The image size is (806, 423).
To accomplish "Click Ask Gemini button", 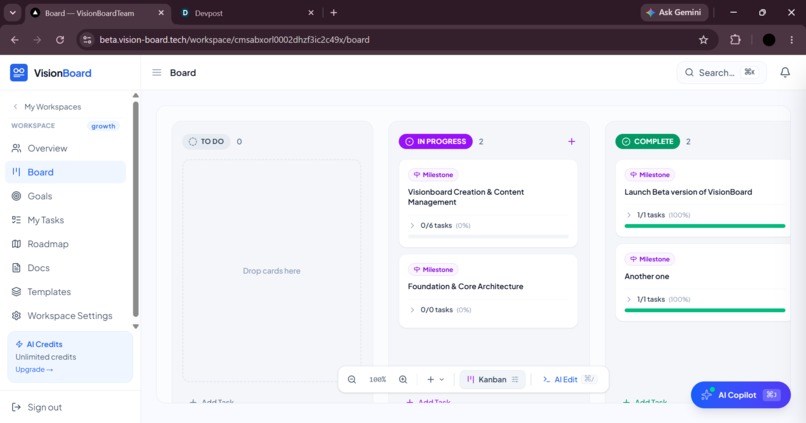I will click(674, 12).
